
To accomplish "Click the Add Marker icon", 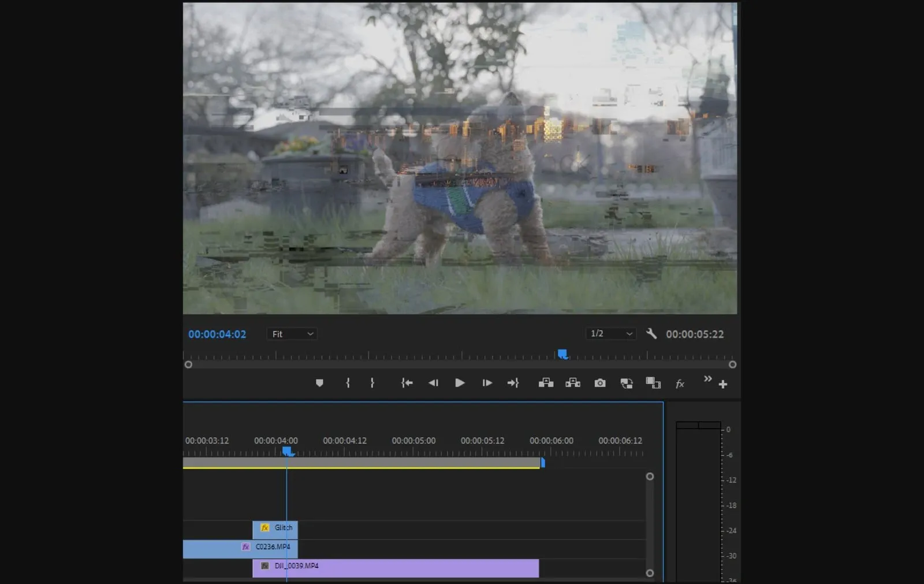I will (x=319, y=383).
